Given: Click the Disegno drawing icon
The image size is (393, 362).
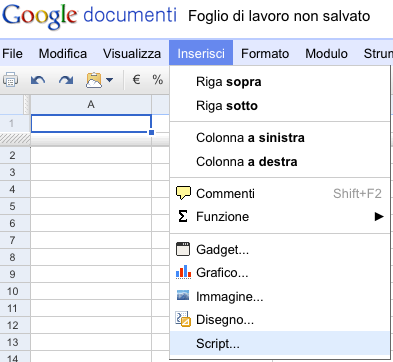Looking at the screenshot, I should click(183, 319).
